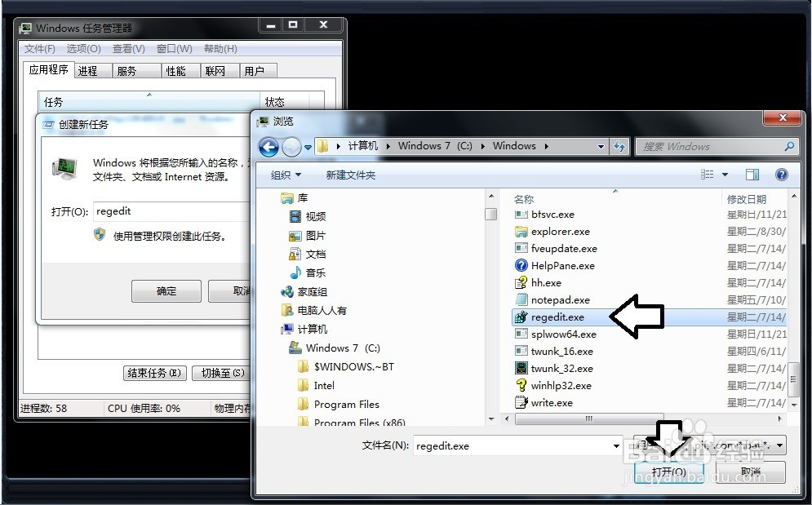This screenshot has width=812, height=505.
Task: Open 帮助(H) menu in Task Manager
Action: [220, 49]
